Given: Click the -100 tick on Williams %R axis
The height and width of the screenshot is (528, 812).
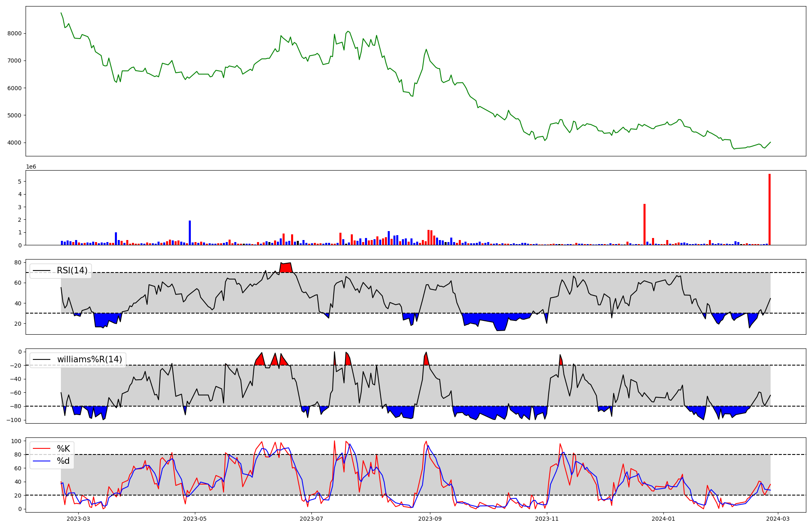Looking at the screenshot, I should click(x=15, y=420).
